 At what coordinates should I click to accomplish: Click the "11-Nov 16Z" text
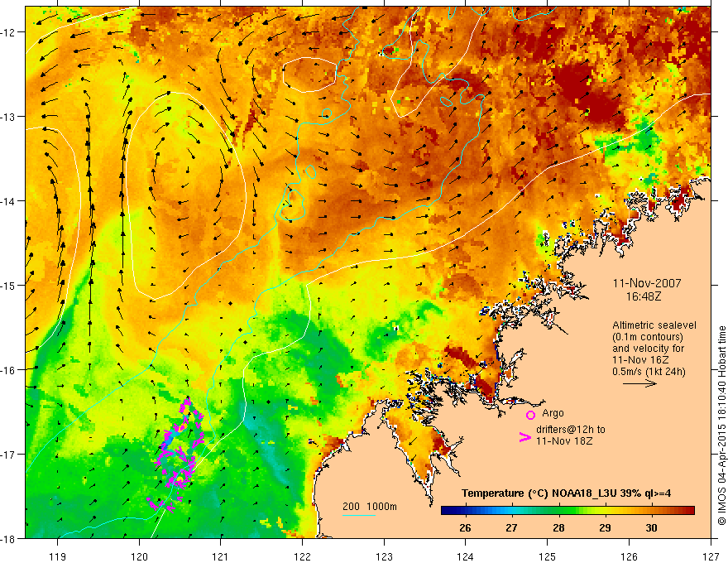click(x=641, y=360)
